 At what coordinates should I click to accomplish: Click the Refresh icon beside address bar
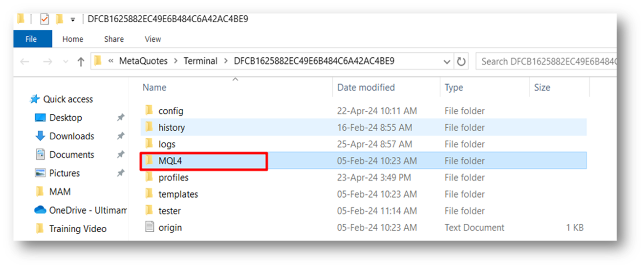[461, 62]
